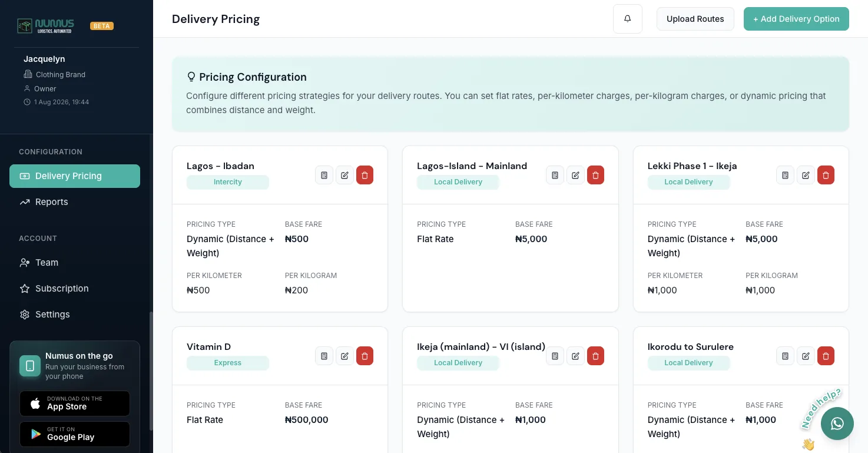
Task: Click the Lagos - Ibadan card title
Action: point(220,166)
